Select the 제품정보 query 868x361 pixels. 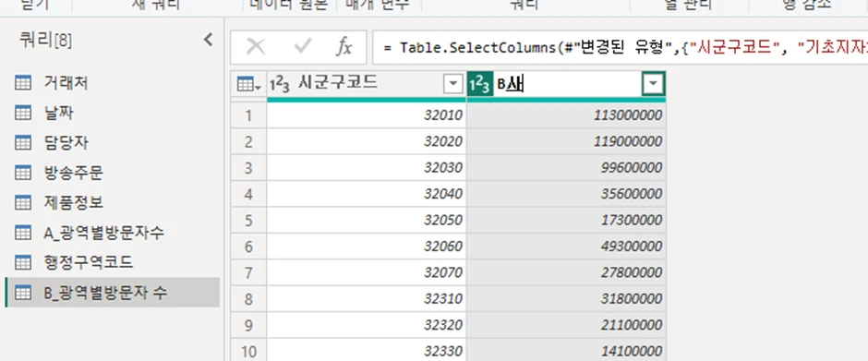[113, 202]
